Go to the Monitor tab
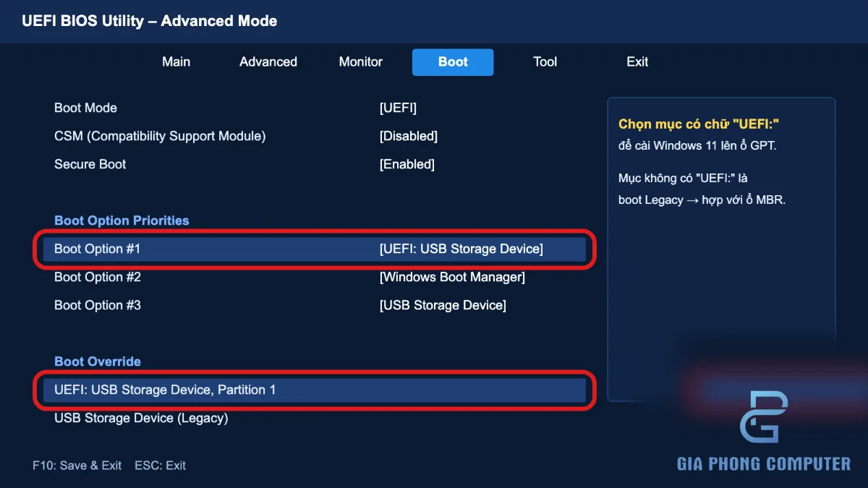The image size is (868, 488). coord(361,62)
